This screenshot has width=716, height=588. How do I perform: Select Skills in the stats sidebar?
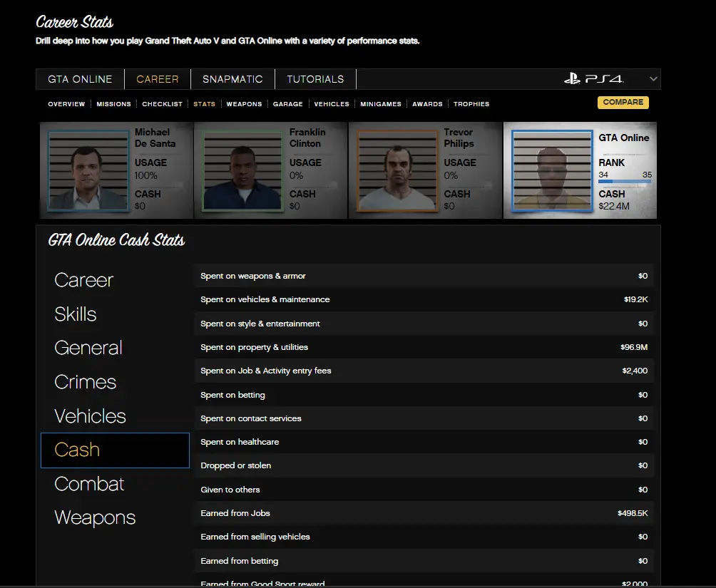pyautogui.click(x=76, y=314)
